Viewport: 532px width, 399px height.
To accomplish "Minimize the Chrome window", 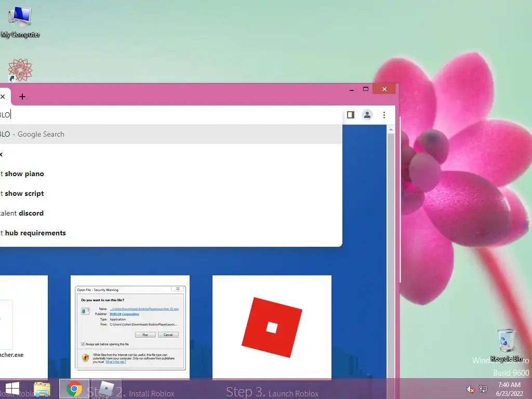I will click(352, 89).
